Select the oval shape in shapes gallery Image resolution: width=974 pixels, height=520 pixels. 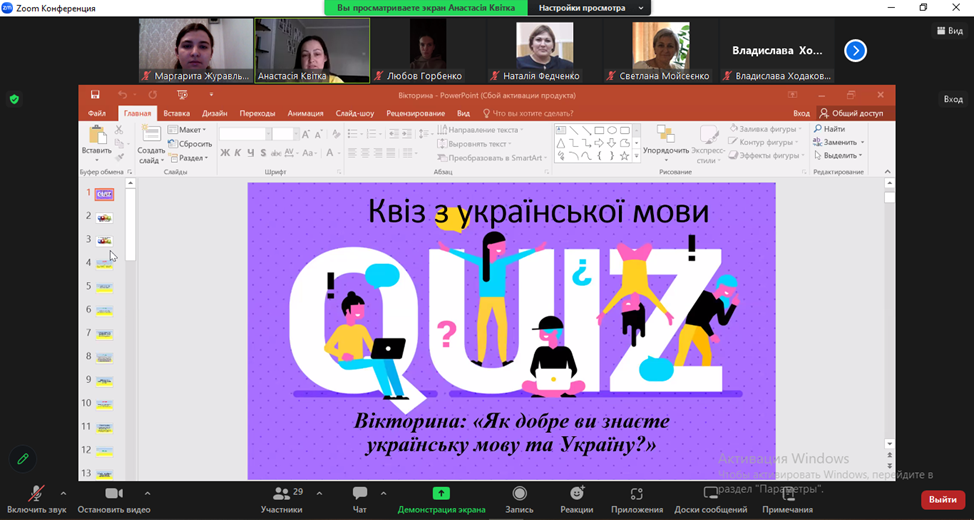tap(612, 130)
